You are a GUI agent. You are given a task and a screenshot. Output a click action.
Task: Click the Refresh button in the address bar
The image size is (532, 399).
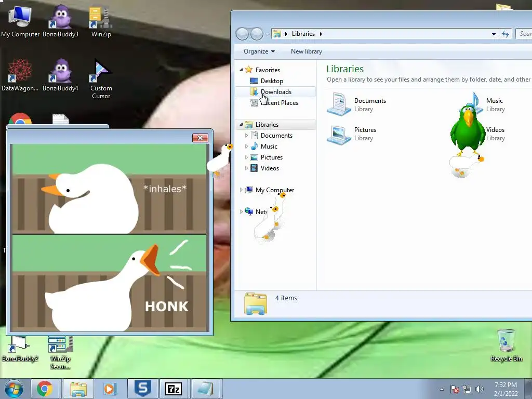[x=506, y=34]
